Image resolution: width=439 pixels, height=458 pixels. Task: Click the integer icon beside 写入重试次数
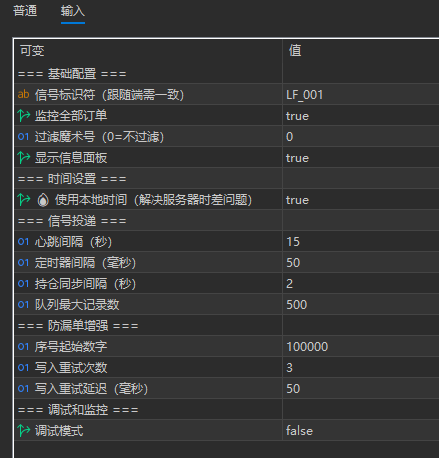[x=23, y=368]
